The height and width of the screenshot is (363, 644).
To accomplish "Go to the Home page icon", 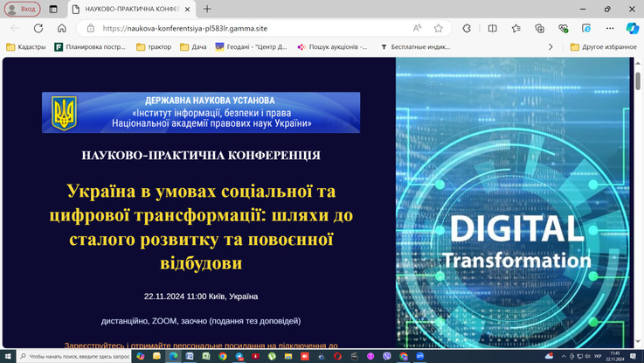I will click(61, 28).
